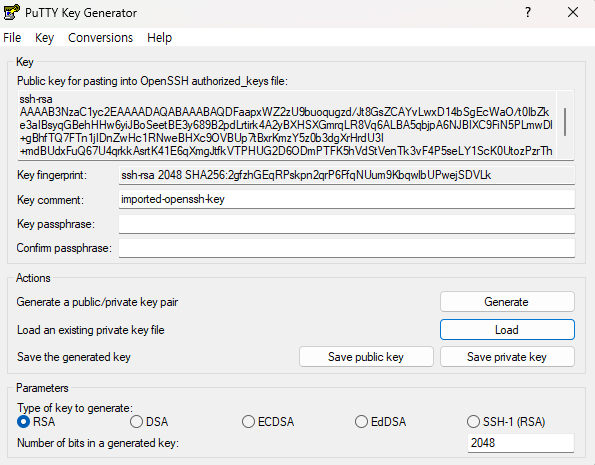Open the File menu
Image resolution: width=595 pixels, height=465 pixels.
click(x=12, y=38)
